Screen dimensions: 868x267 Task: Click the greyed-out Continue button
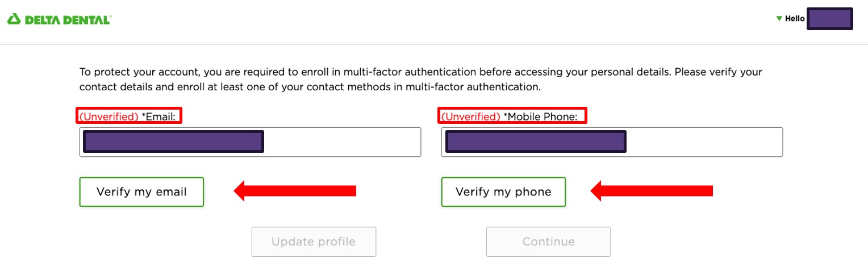tap(548, 242)
